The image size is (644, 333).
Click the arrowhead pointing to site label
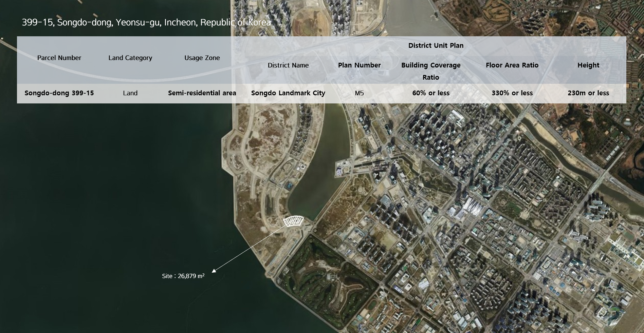pyautogui.click(x=214, y=270)
